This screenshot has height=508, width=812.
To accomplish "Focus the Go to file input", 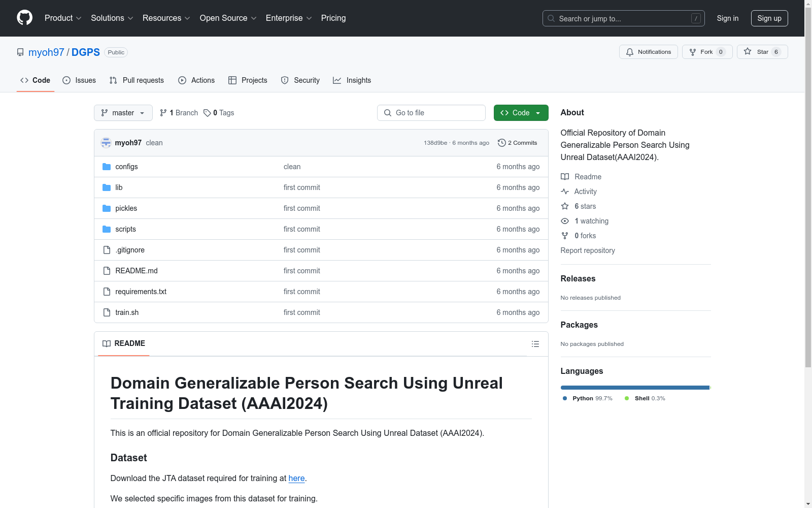I will (x=431, y=113).
